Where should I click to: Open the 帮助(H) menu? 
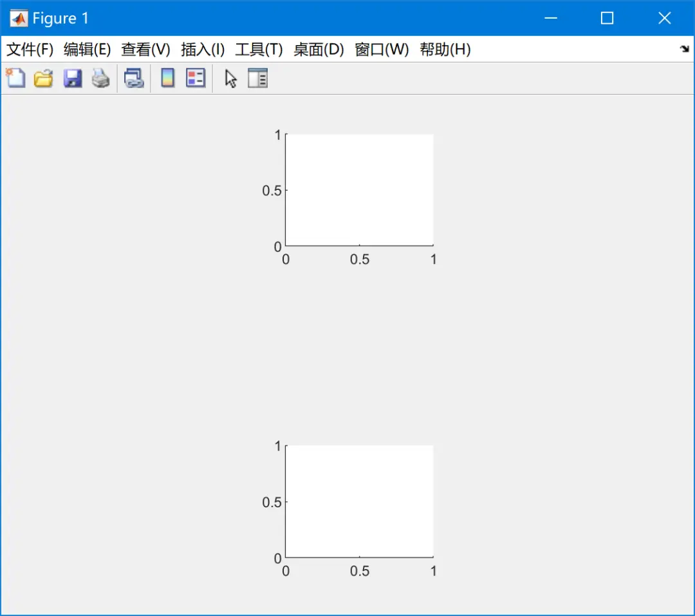click(x=445, y=49)
